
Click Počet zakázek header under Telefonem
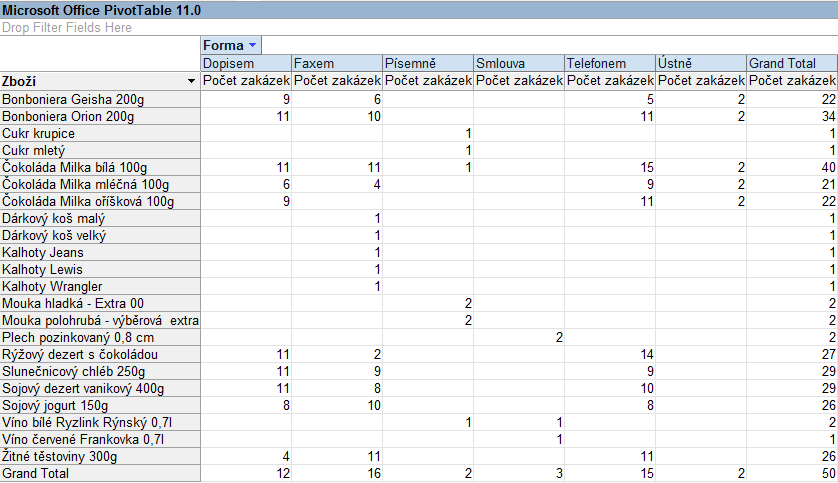click(610, 81)
